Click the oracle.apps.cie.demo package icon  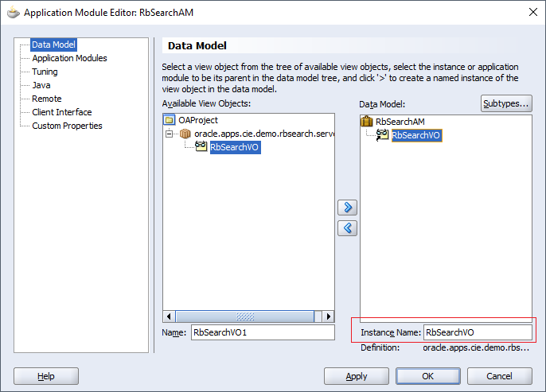[x=185, y=134]
